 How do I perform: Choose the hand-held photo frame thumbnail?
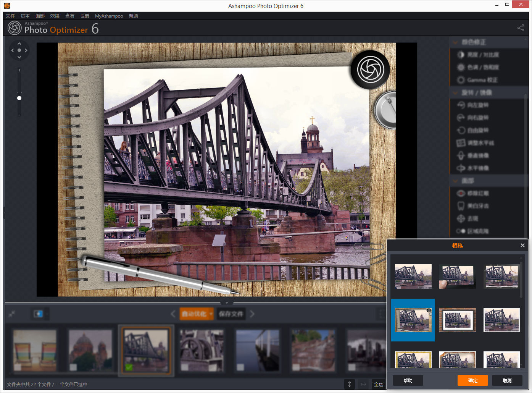[457, 277]
